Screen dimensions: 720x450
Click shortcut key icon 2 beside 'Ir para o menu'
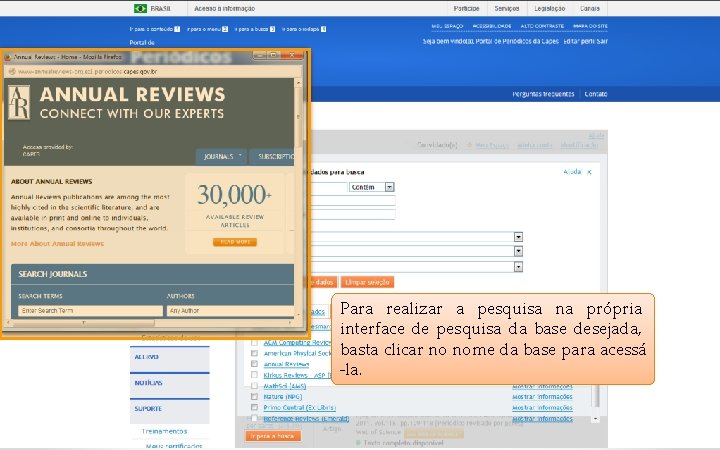(x=225, y=29)
